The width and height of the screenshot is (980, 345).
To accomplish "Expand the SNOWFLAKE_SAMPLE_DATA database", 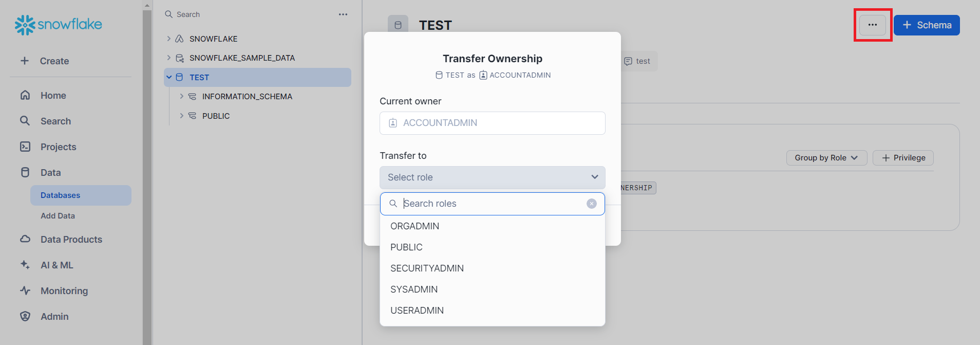I will (168, 58).
